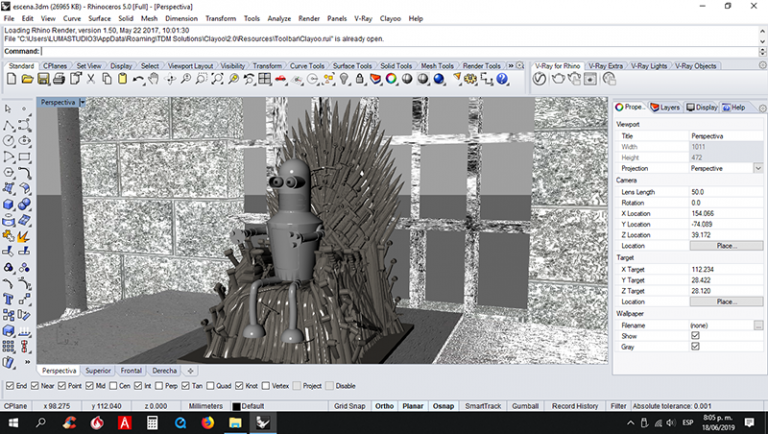Toggle Grid Snap in status bar

click(349, 406)
